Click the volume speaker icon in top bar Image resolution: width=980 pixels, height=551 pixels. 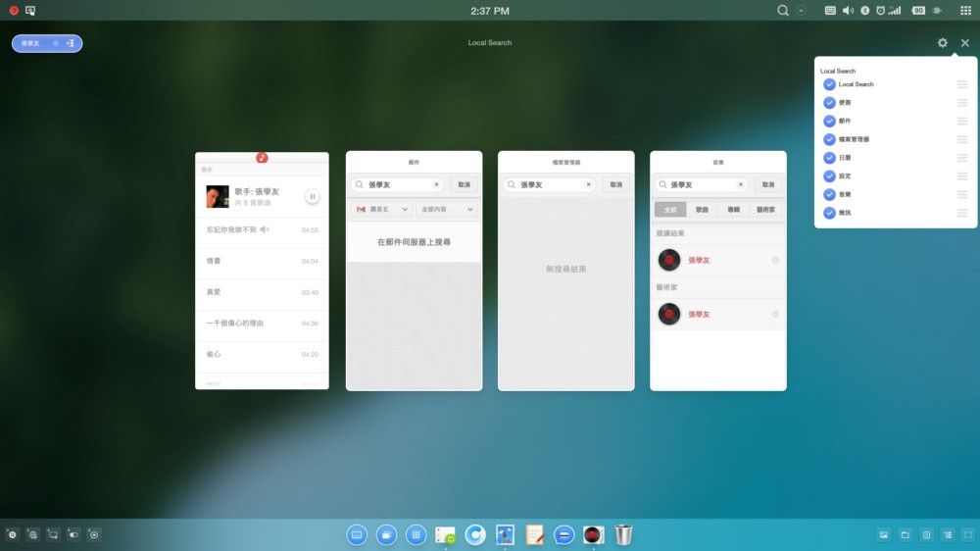[848, 11]
